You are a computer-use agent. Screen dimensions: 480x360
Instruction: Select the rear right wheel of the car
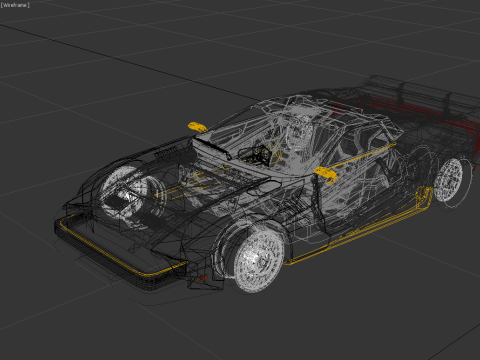point(448,180)
